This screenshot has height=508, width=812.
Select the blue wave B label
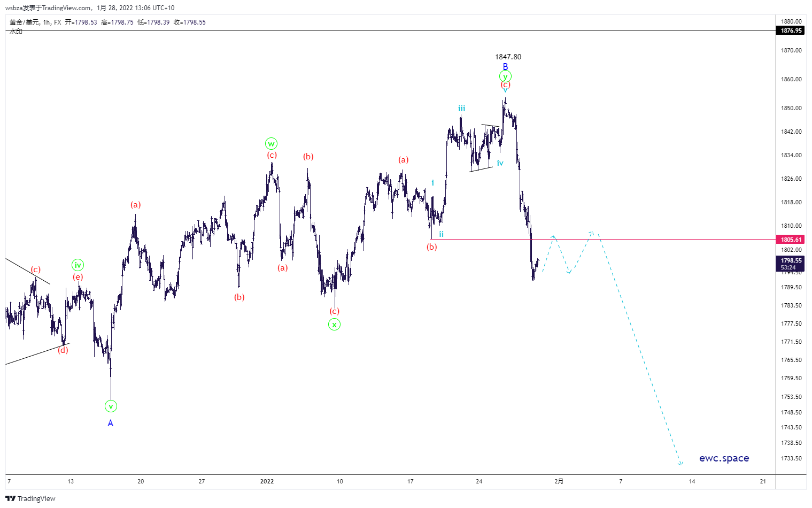pyautogui.click(x=505, y=67)
